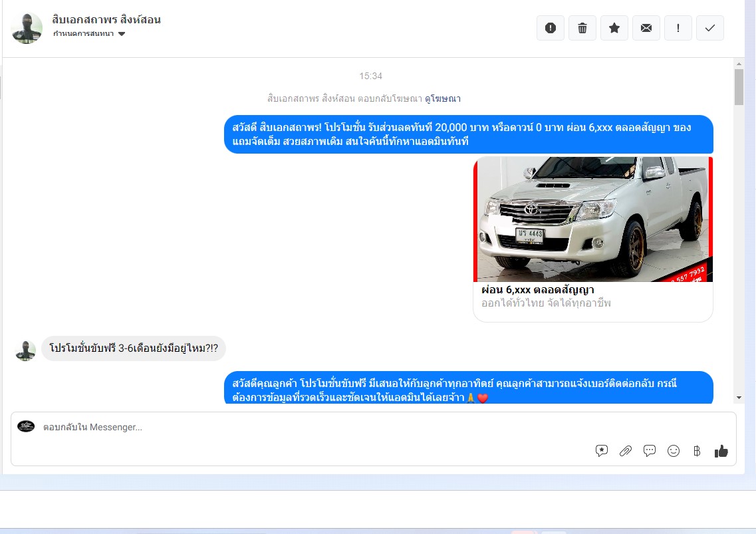Screen dimensions: 756x534
Task: Open the speech bubble with dots icon
Action: point(650,451)
